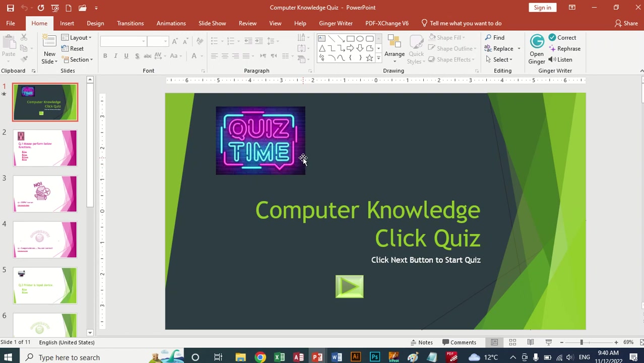The height and width of the screenshot is (363, 644).
Task: Toggle the Notes pane
Action: (421, 342)
